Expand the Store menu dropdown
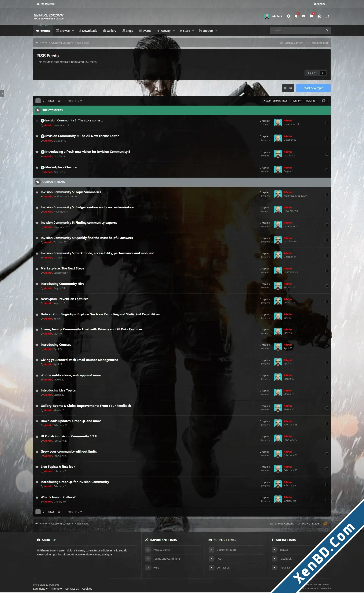 tap(193, 31)
